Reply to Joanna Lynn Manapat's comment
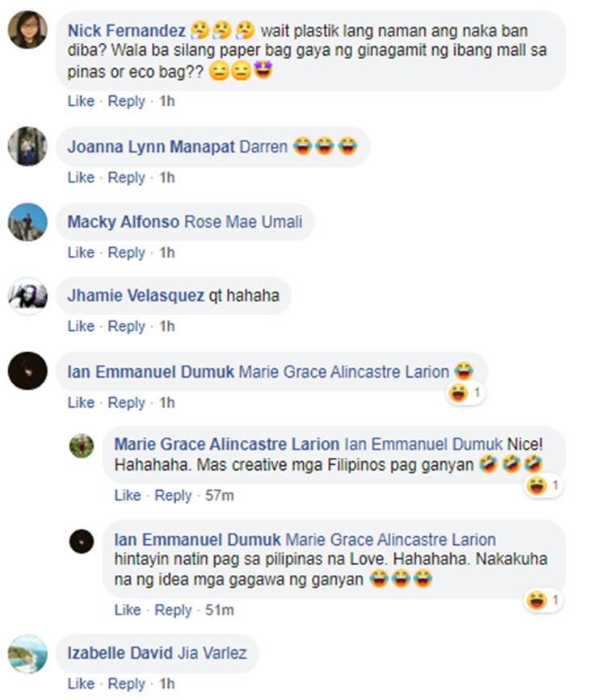 [127, 178]
